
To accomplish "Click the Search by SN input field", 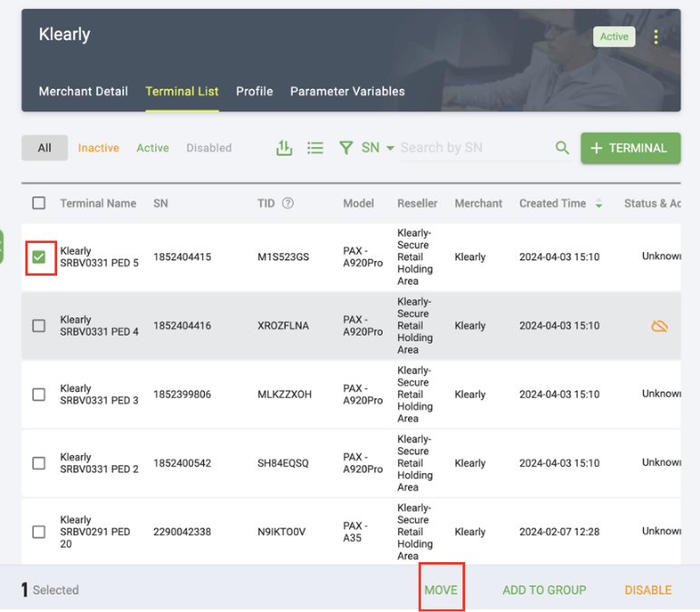I will tap(476, 148).
